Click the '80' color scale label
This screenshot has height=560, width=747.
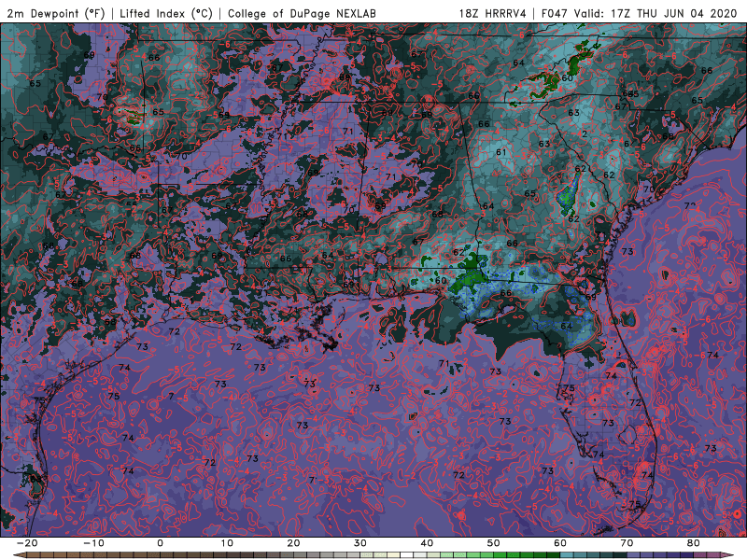pos(694,543)
